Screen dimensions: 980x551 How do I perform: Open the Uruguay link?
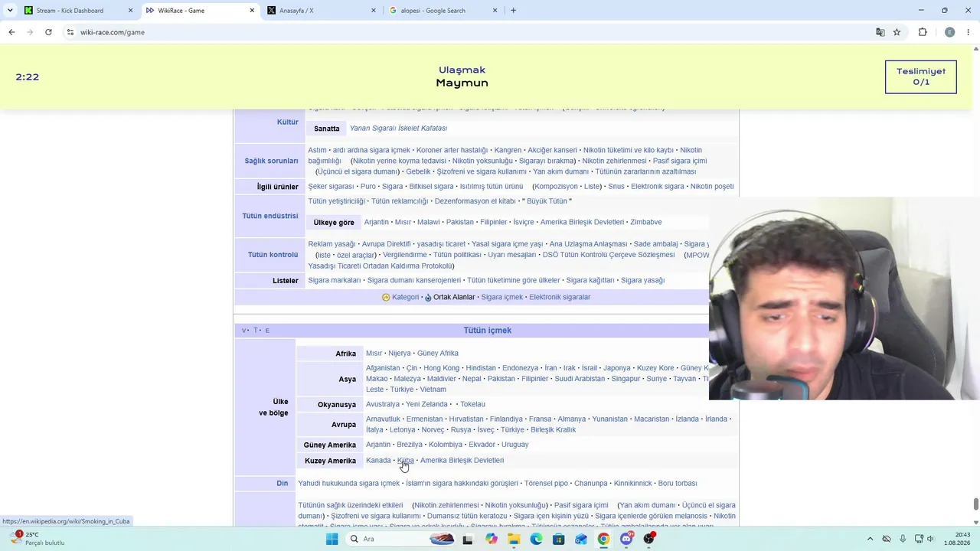[514, 445]
